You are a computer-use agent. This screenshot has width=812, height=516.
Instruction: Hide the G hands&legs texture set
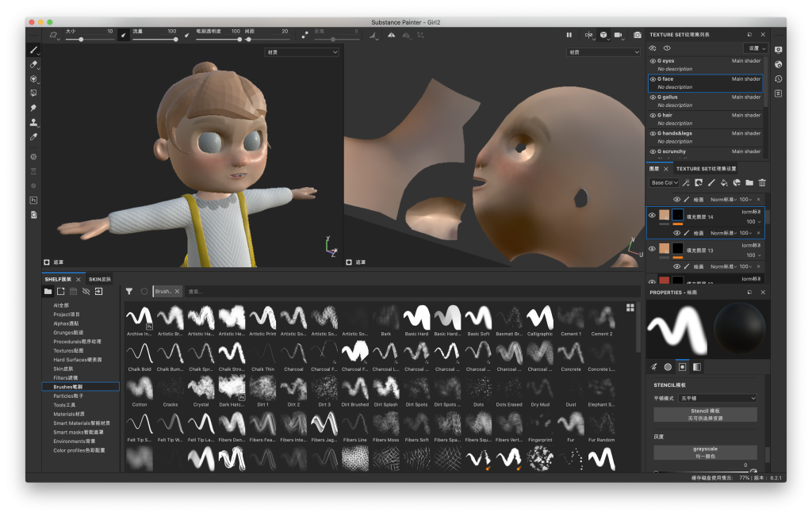pos(653,133)
